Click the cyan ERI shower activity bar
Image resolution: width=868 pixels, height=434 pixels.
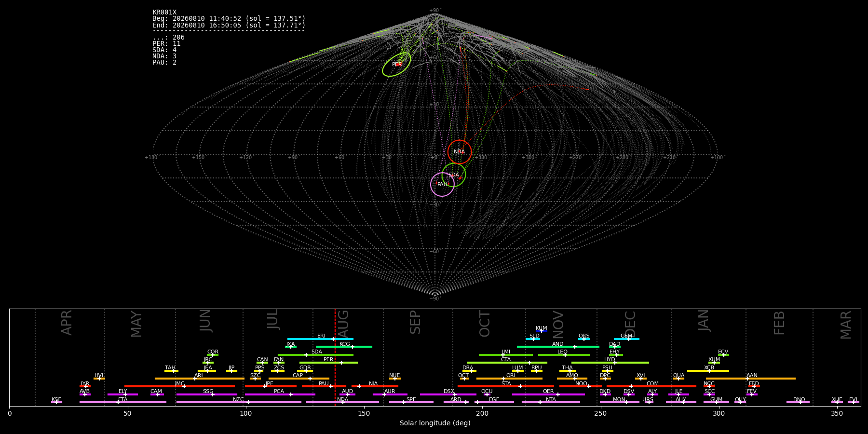pos(320,339)
